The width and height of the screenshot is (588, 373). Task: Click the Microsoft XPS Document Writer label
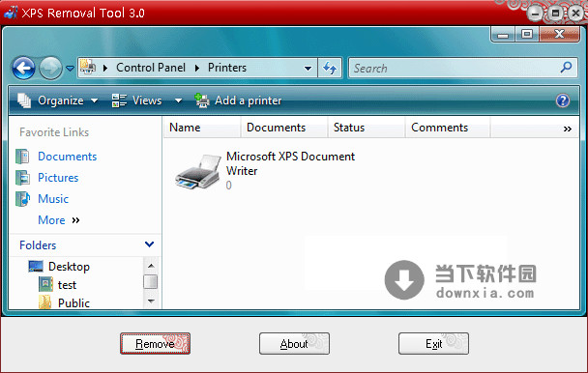[290, 163]
